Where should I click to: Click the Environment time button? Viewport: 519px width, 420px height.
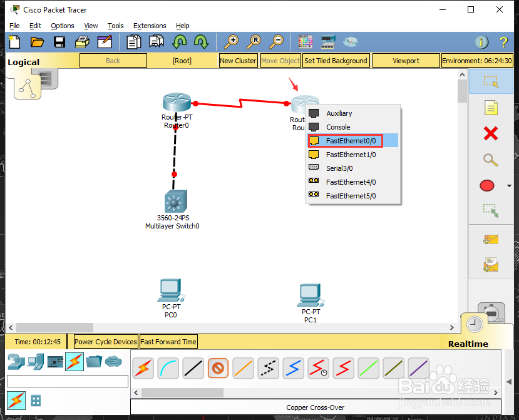(x=477, y=61)
